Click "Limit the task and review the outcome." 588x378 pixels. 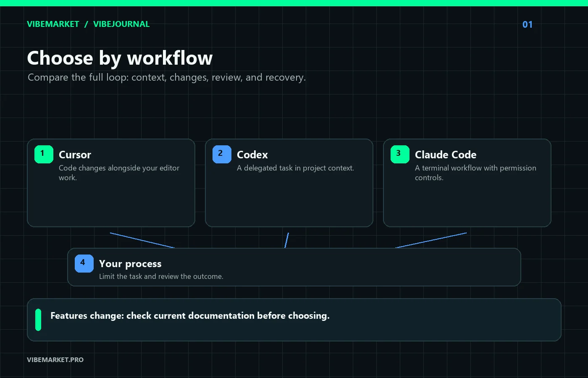click(x=161, y=276)
